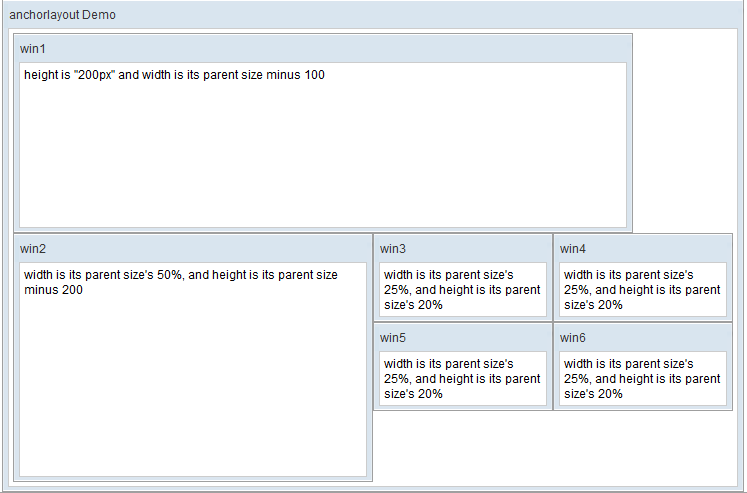Focus the description text inside win6
Image resolution: width=747 pixels, height=493 pixels.
641,379
